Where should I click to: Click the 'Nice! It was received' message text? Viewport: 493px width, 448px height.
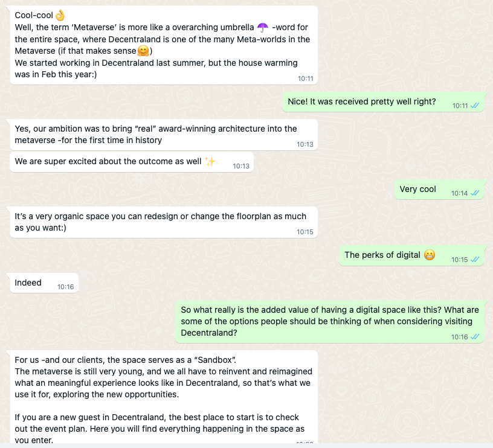(x=361, y=101)
